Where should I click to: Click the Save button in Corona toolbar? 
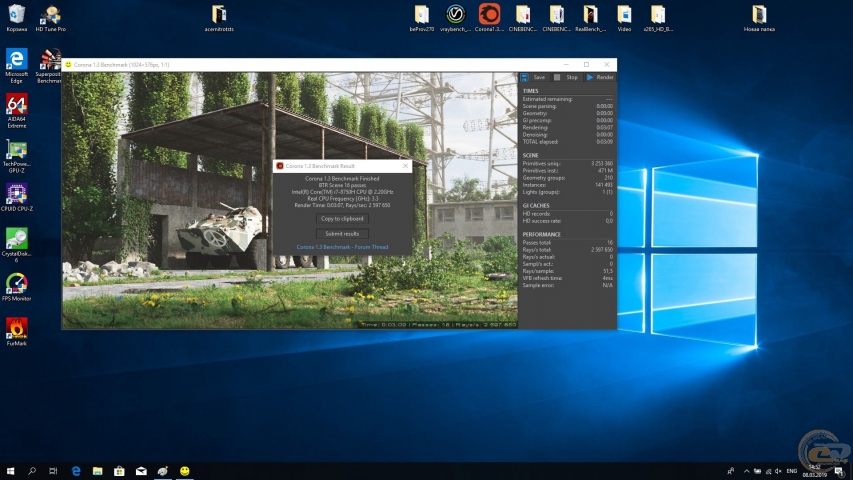coord(533,77)
